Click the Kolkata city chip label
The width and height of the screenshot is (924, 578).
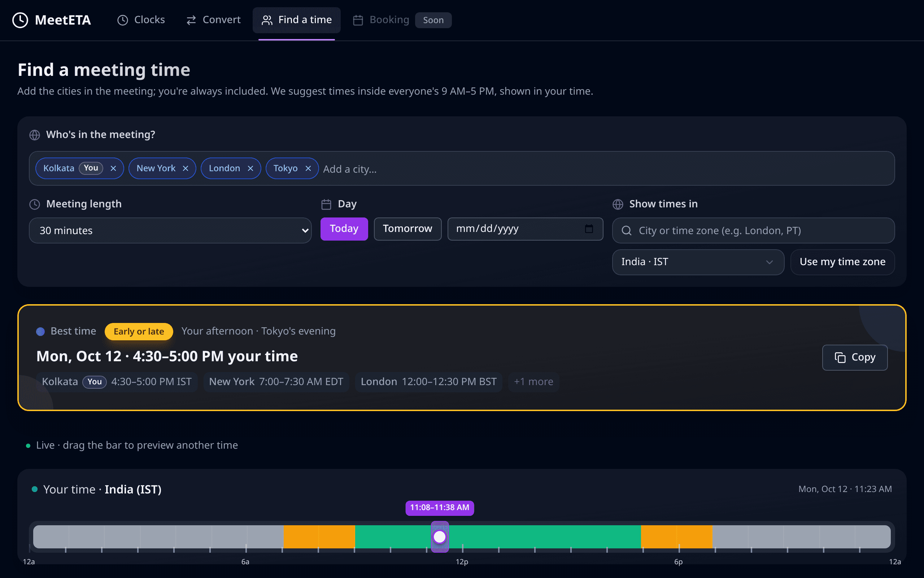tap(58, 168)
